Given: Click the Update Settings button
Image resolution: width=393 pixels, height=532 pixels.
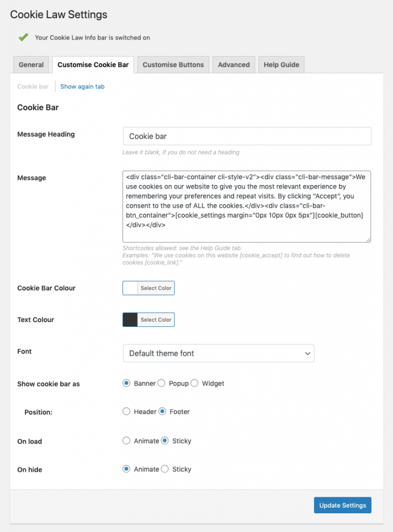Looking at the screenshot, I should click(343, 505).
